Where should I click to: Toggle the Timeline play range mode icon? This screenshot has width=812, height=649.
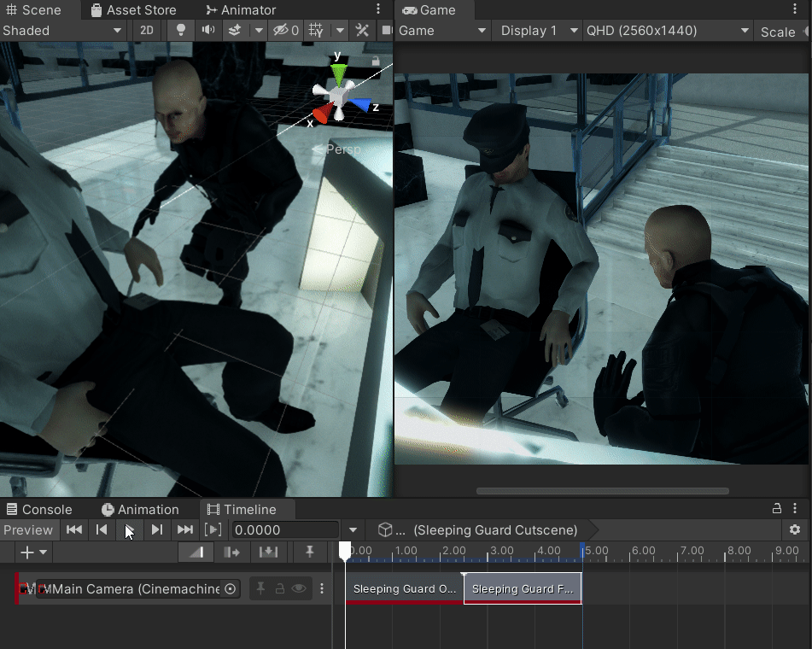click(x=213, y=529)
